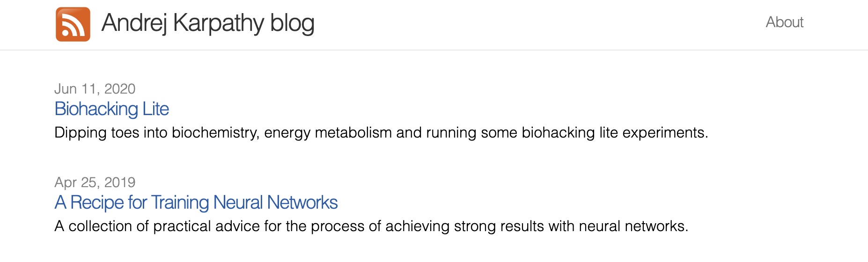Screen dimensions: 868x262
Task: Click "Training" in the Recipe post title
Action: 180,203
